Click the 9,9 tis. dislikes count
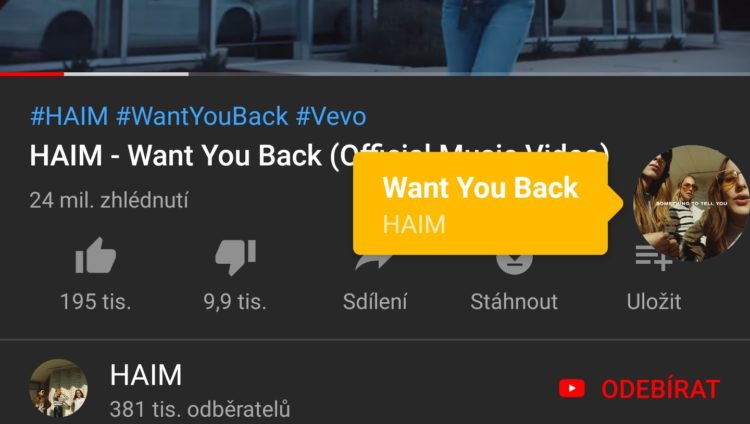Screen dimensions: 750x424 coord(235,302)
